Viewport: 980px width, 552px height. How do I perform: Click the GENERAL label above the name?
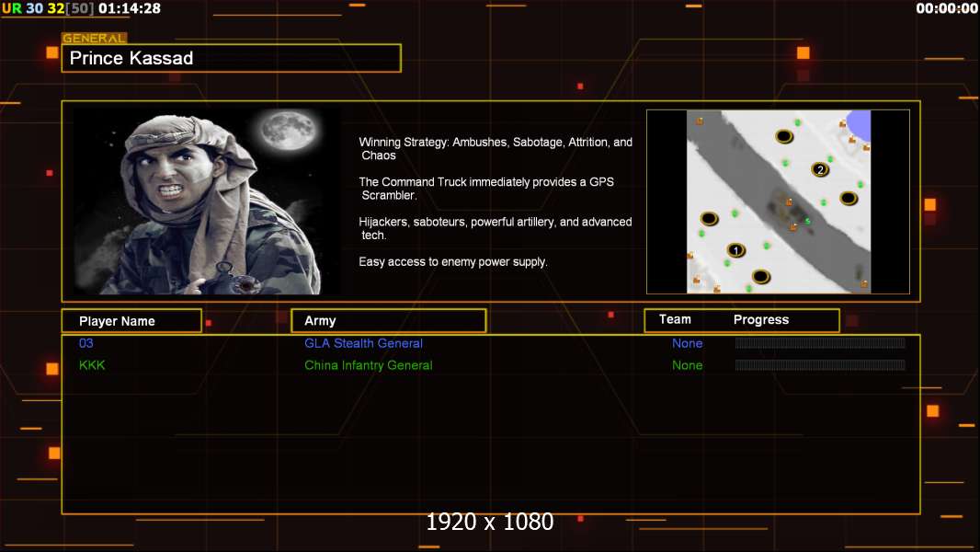(94, 38)
